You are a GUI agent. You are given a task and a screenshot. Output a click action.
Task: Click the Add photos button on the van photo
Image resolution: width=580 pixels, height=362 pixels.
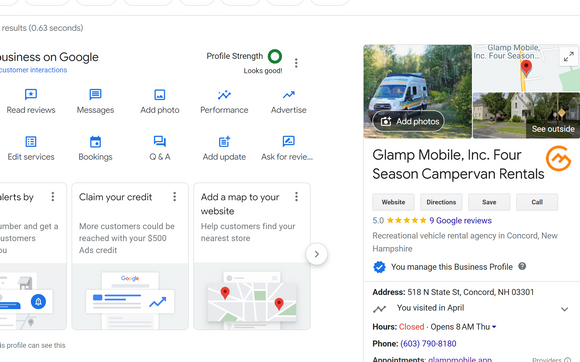tap(408, 121)
